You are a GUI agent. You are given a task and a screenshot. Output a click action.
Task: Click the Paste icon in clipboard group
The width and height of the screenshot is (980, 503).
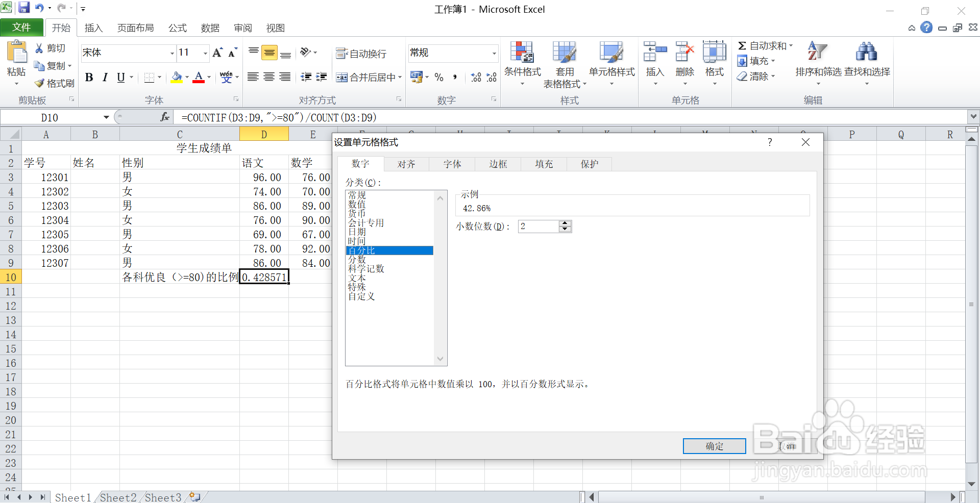16,52
